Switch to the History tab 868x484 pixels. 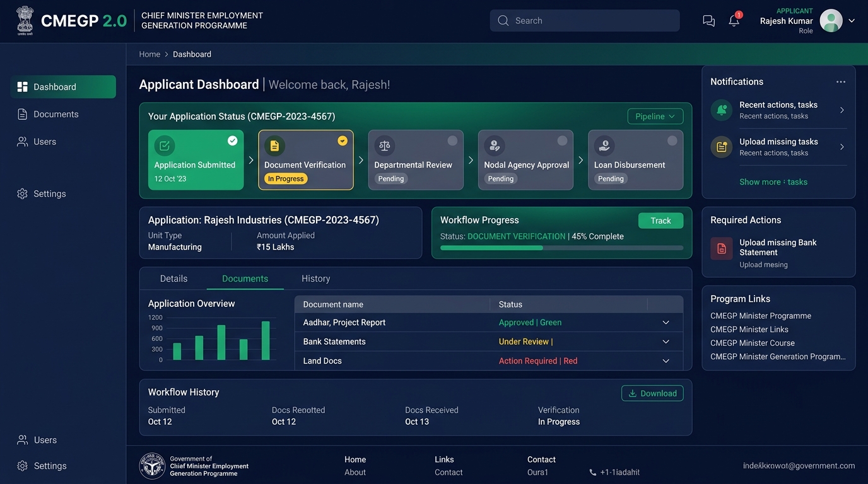click(315, 279)
